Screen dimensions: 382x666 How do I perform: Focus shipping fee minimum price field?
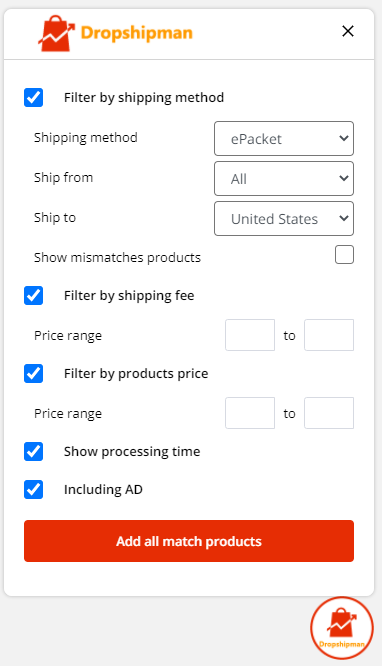250,335
